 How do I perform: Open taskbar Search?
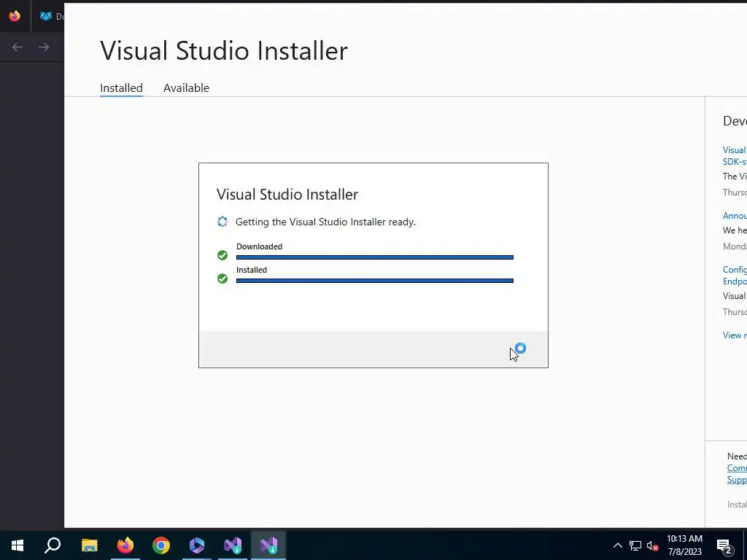(53, 545)
